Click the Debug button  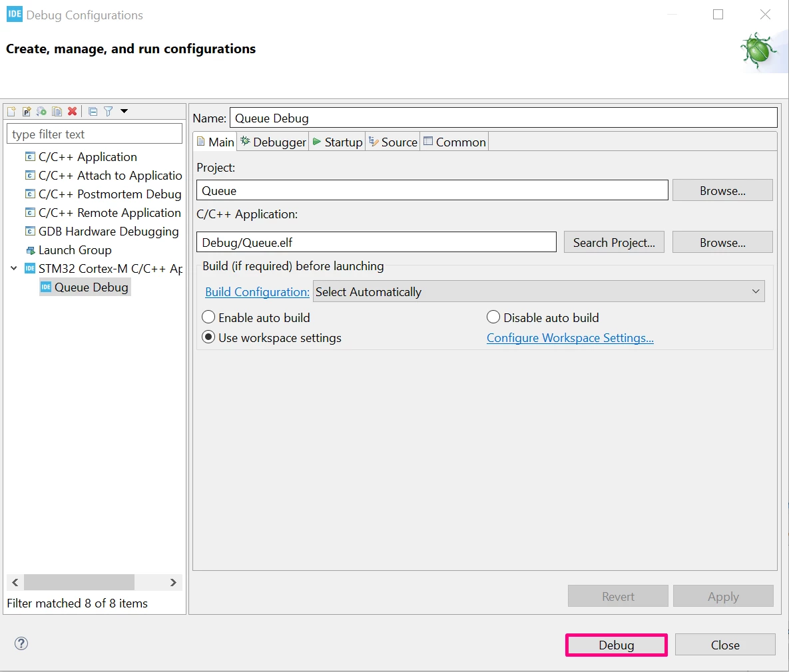pyautogui.click(x=617, y=645)
